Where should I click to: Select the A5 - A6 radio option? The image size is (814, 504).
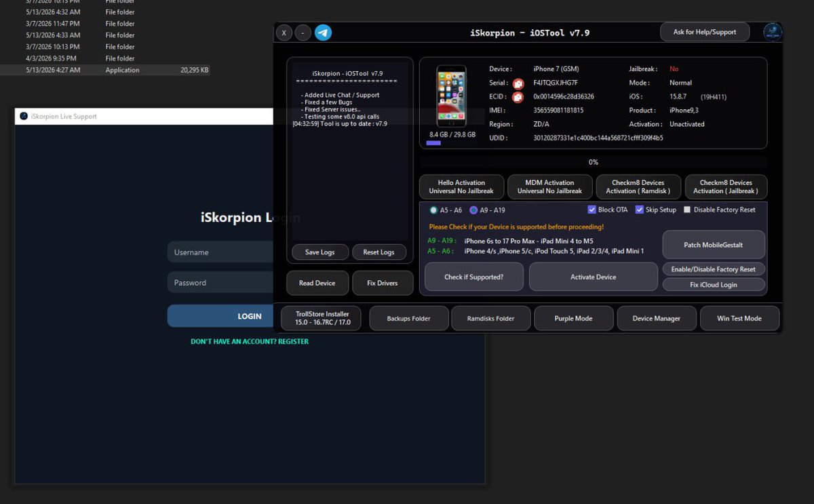point(446,210)
